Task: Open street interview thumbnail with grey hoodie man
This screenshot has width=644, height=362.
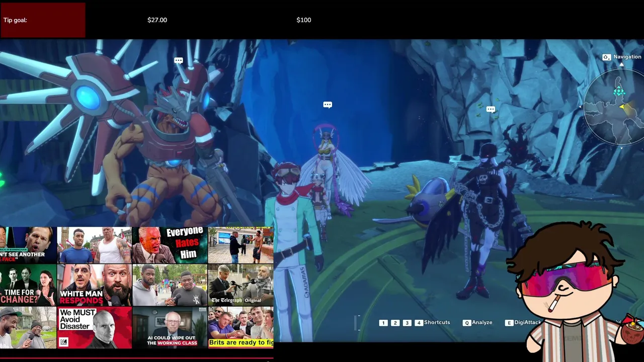Action: click(x=170, y=285)
